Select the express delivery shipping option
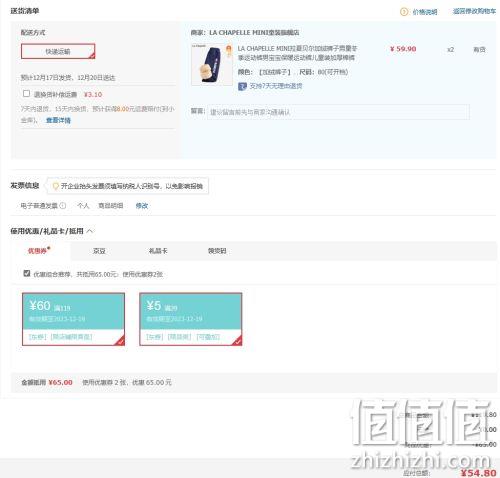The width and height of the screenshot is (500, 478). 58,51
